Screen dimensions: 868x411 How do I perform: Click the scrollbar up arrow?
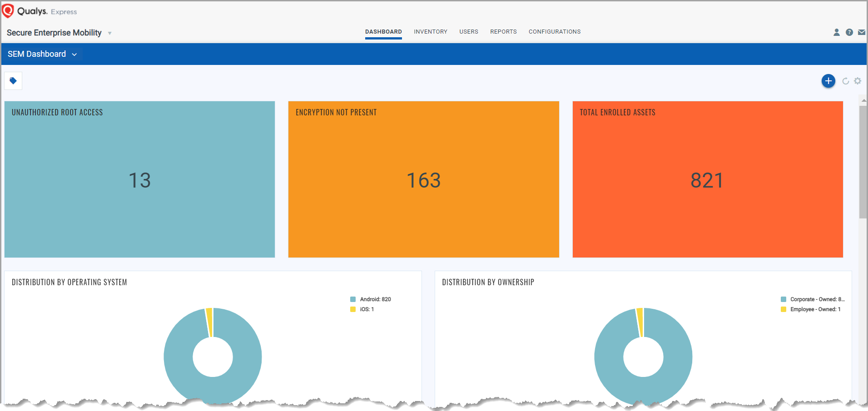pos(863,100)
